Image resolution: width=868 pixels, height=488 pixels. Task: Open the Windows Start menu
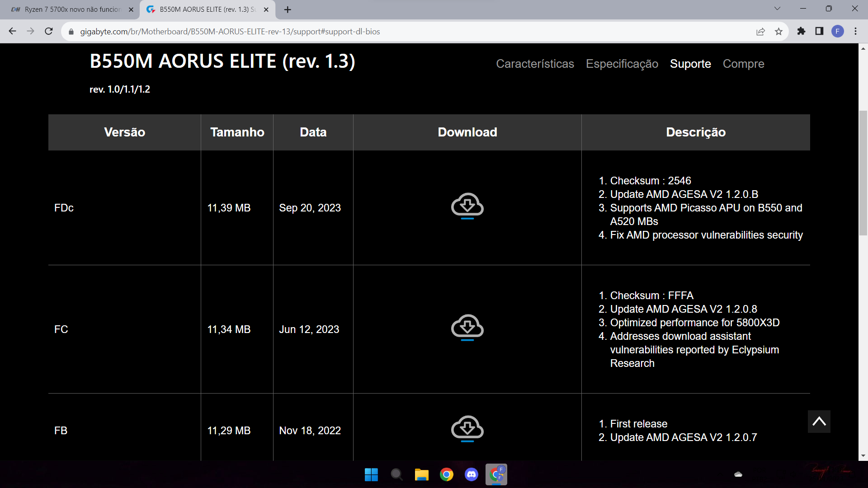click(371, 474)
